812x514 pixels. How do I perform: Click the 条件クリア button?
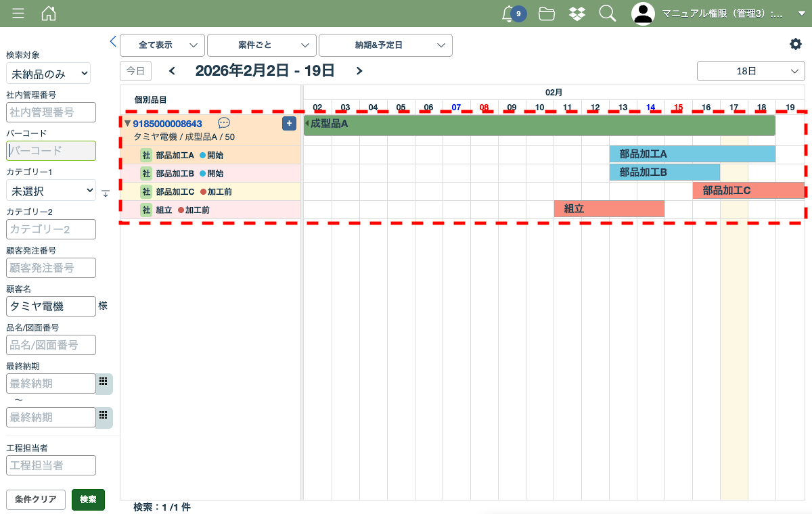click(x=36, y=500)
